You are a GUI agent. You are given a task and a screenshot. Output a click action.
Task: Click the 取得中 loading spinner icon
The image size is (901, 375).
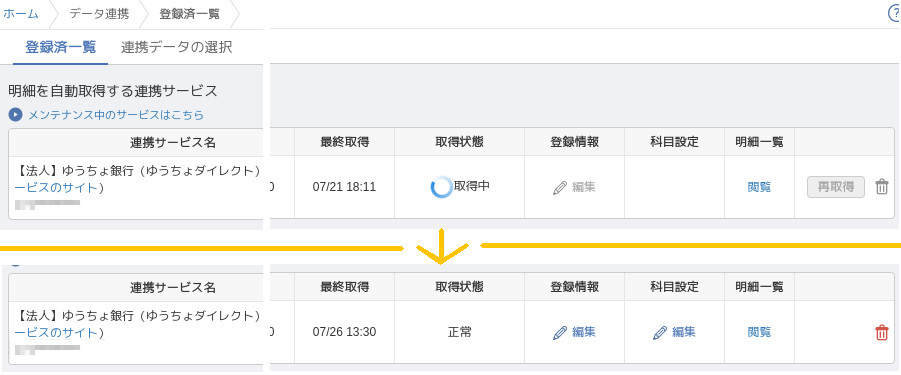point(441,187)
